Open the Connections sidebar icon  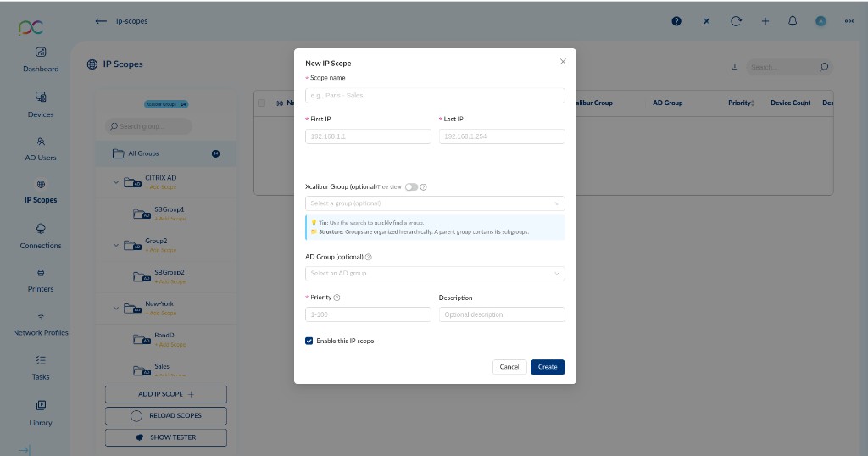coord(41,229)
